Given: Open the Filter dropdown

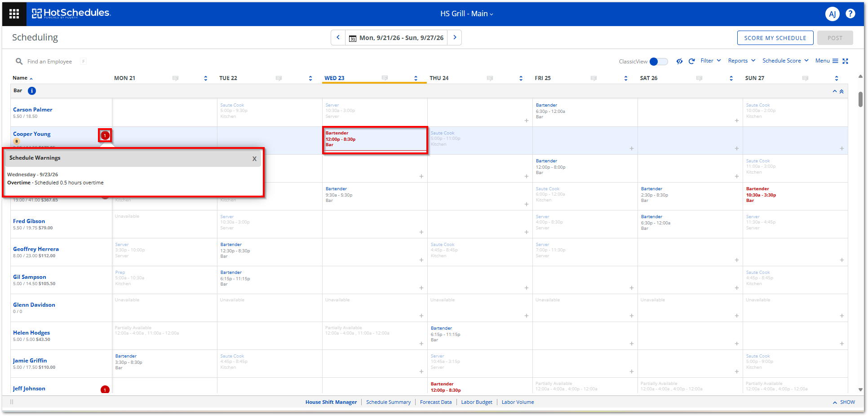Looking at the screenshot, I should pyautogui.click(x=710, y=61).
